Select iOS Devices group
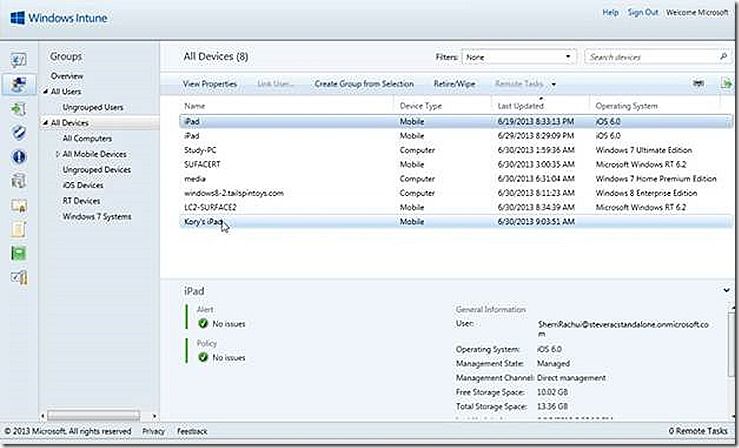The height and width of the screenshot is (448, 739). (x=83, y=185)
